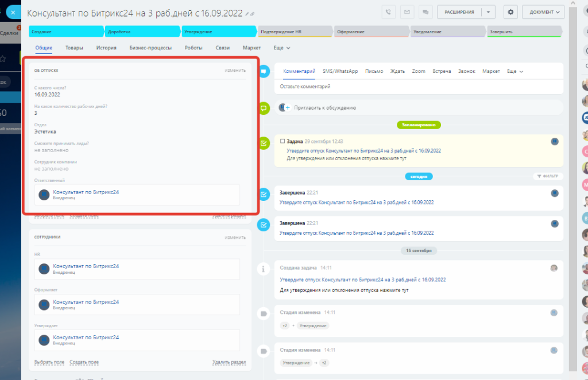
Task: Move deal to Оформление stage
Action: [372, 32]
